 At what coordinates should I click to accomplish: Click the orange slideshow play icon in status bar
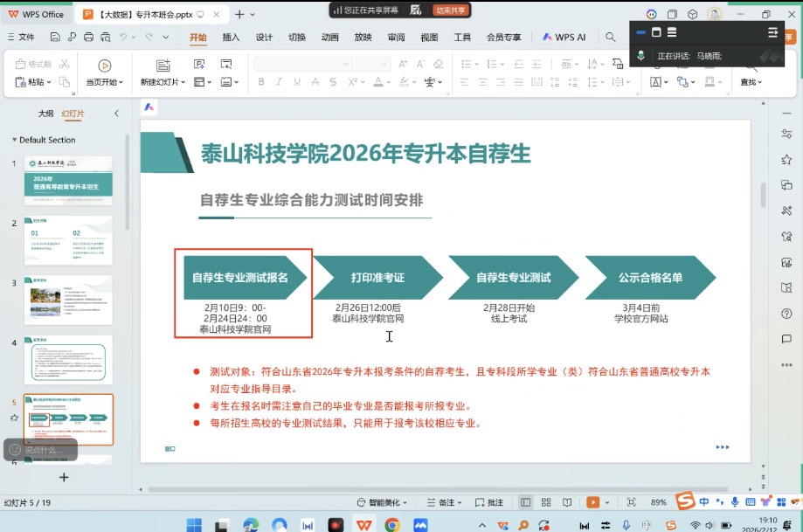(x=593, y=502)
